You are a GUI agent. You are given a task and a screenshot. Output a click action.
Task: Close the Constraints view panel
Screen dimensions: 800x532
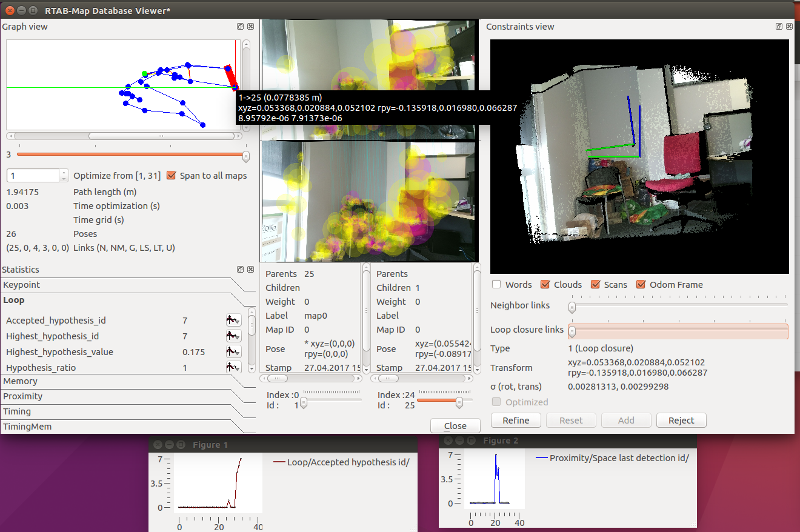[789, 27]
